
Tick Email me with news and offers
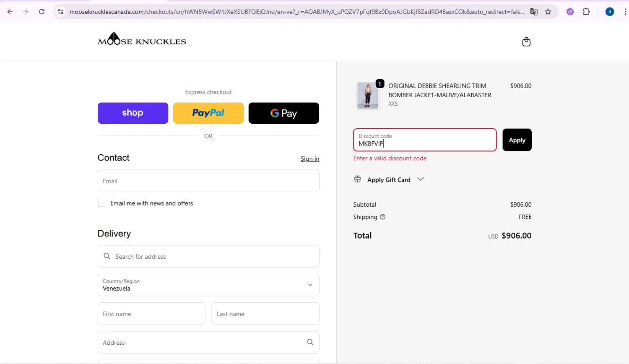[x=102, y=203]
